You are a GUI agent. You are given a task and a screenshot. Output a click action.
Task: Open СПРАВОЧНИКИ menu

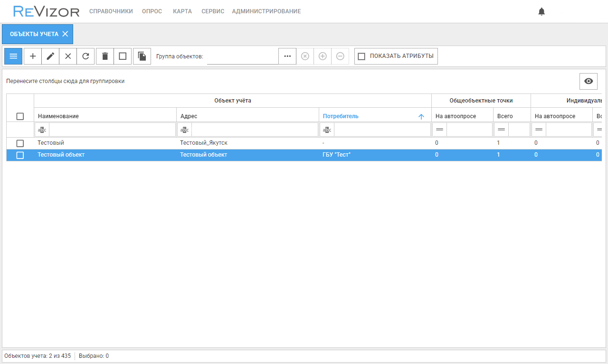111,11
